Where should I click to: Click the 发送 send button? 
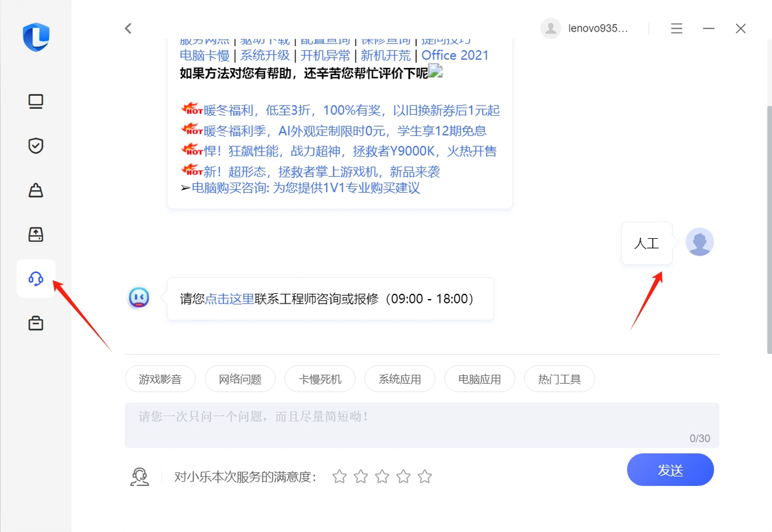point(670,470)
